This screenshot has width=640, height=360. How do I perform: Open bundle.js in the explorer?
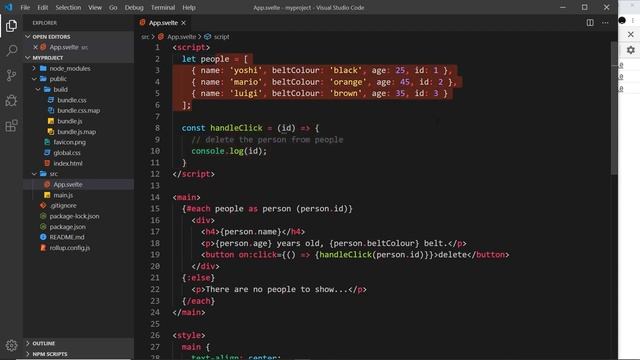[69, 121]
